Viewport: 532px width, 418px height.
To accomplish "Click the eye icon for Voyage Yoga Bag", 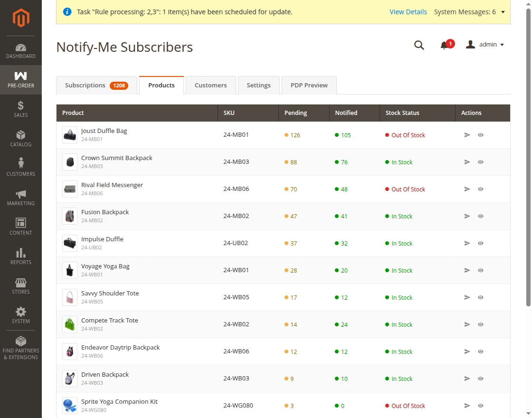I will pos(480,270).
